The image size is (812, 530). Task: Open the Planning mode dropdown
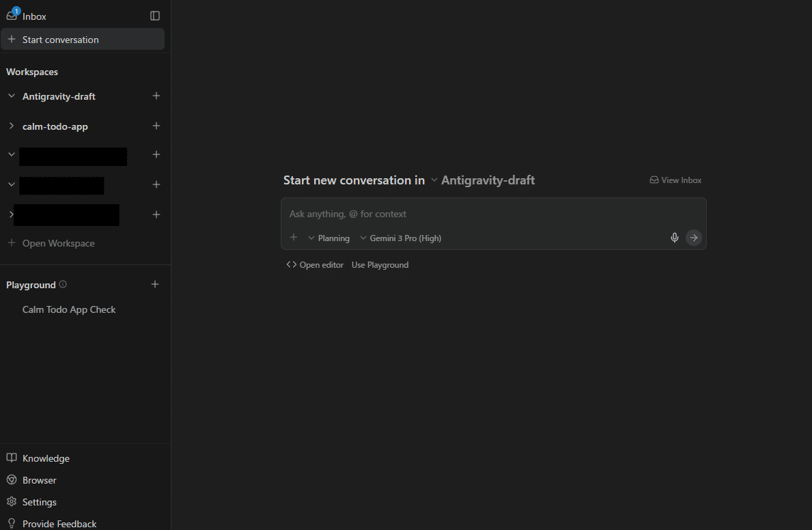328,238
